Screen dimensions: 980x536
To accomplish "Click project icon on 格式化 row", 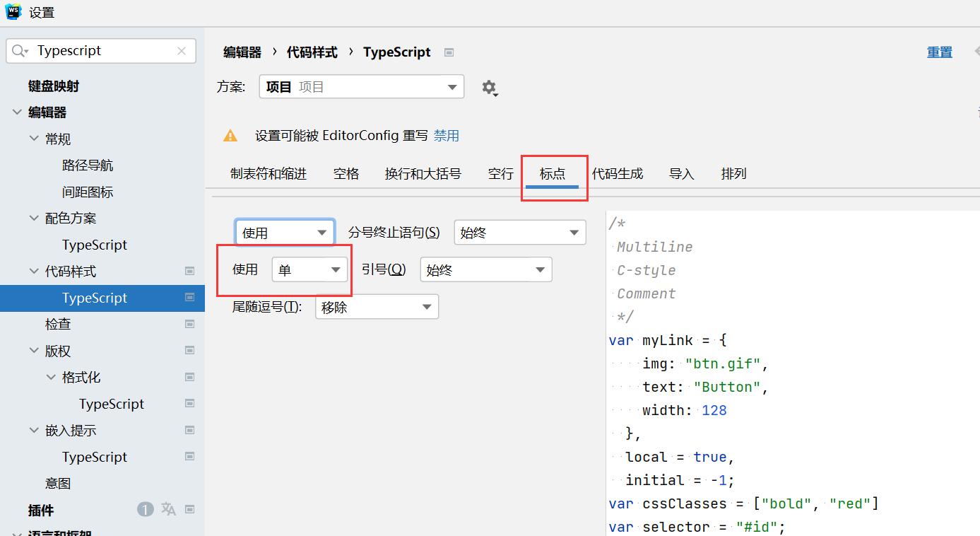I will 189,377.
